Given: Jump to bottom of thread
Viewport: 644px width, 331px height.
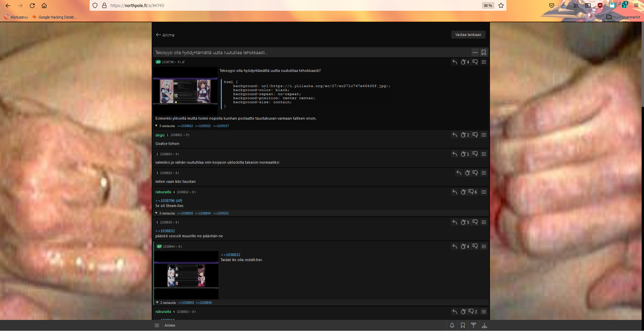Looking at the screenshot, I should tap(484, 325).
